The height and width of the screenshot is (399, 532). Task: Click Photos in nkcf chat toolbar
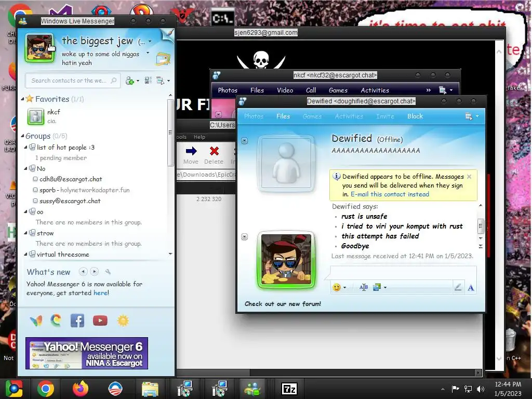228,90
